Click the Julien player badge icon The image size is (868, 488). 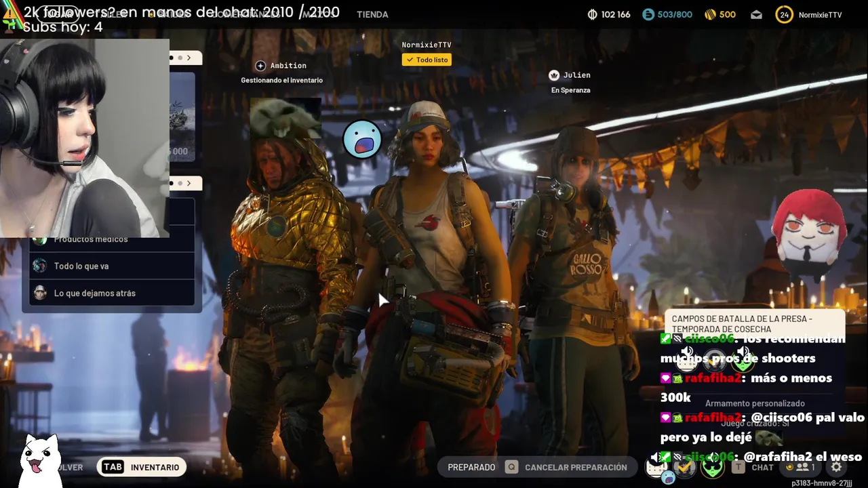tap(553, 75)
